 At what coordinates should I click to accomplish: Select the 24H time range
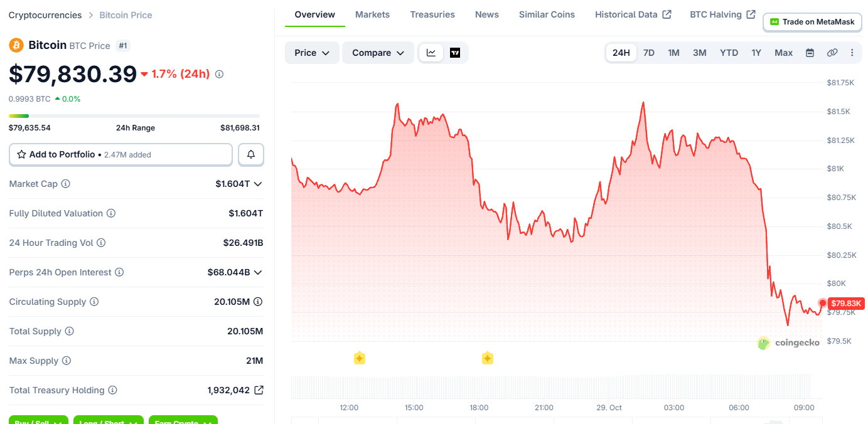tap(621, 53)
